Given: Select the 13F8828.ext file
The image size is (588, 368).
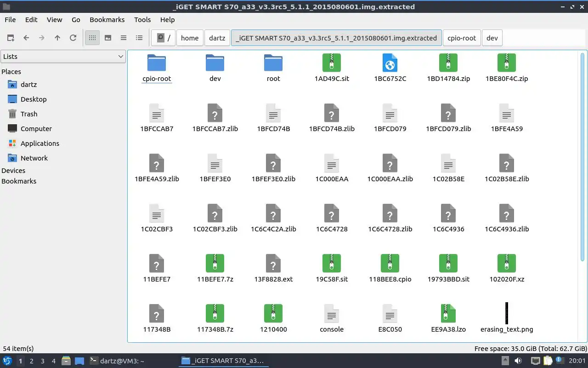Looking at the screenshot, I should coord(273,264).
